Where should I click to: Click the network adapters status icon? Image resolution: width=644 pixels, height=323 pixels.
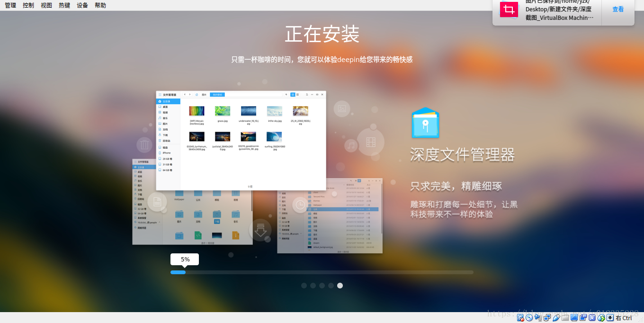pos(547,318)
